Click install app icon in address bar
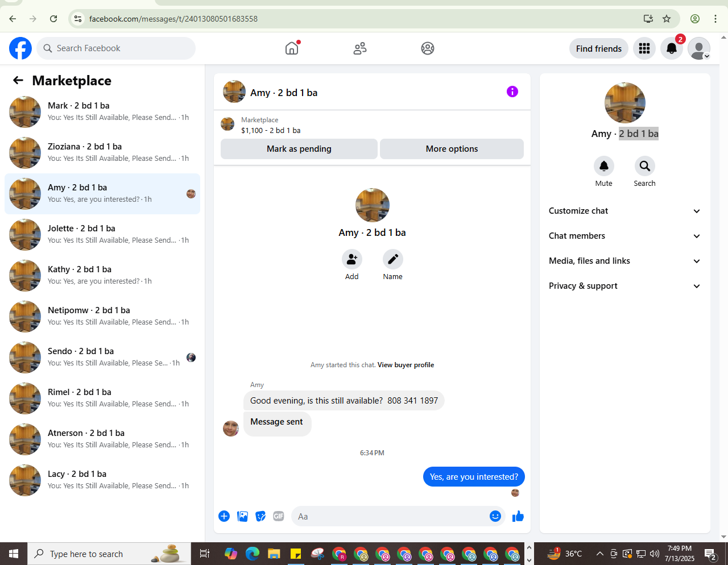728x565 pixels. 648,19
